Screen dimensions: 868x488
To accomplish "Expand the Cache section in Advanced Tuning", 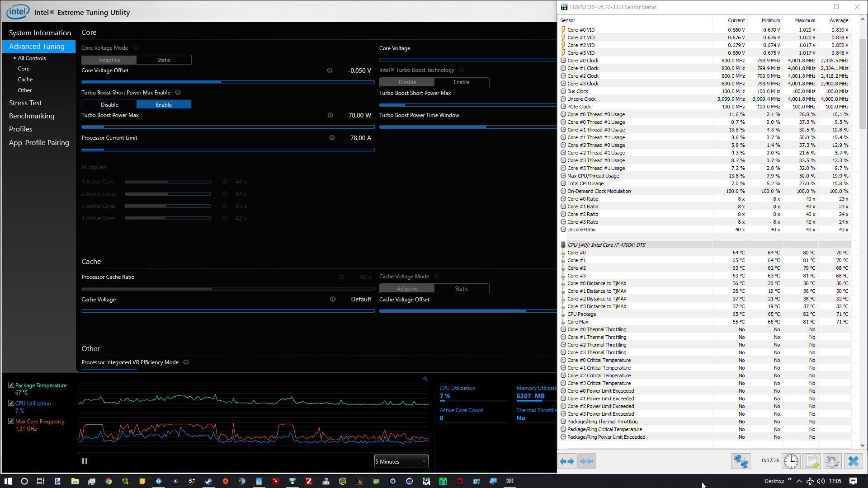I will point(25,79).
